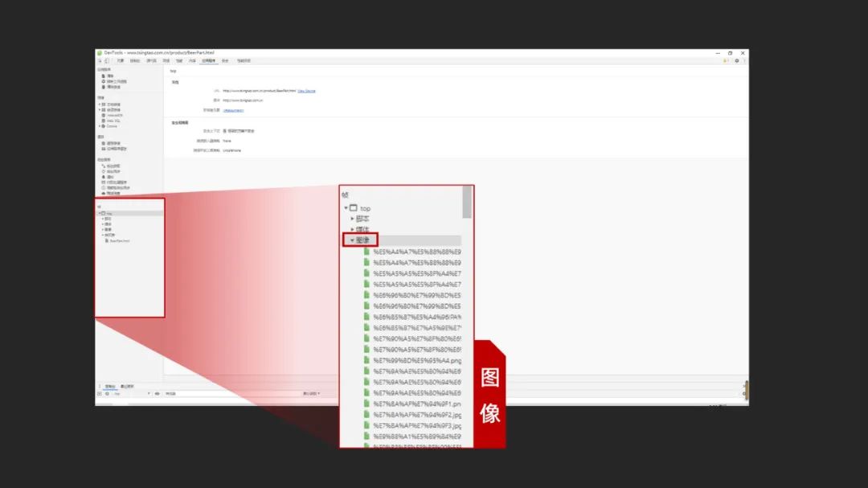Expand the 本地存储 tree arrow

coord(99,105)
